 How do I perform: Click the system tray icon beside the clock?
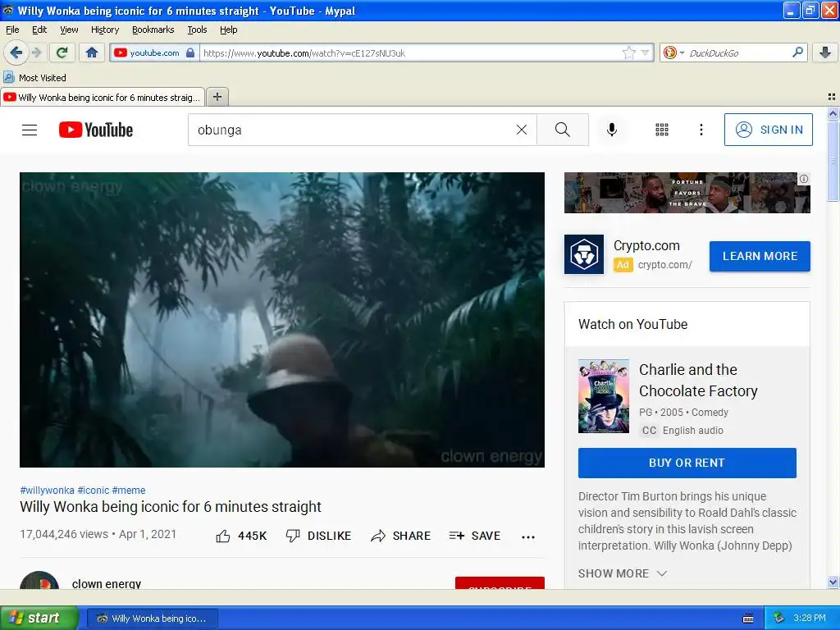point(779,619)
